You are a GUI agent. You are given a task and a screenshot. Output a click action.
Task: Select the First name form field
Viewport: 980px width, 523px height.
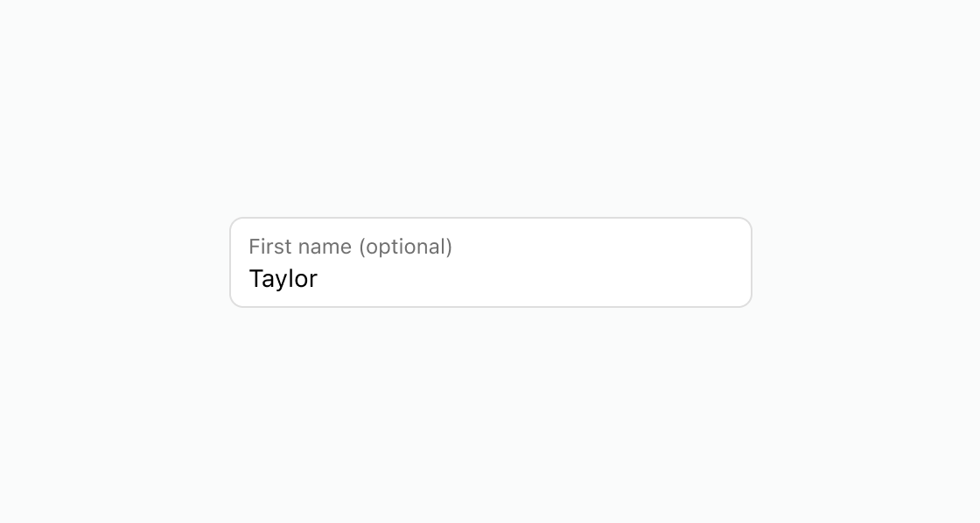tap(490, 278)
